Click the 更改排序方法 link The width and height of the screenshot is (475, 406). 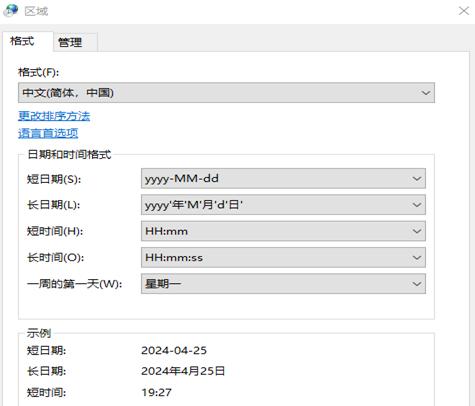point(54,116)
